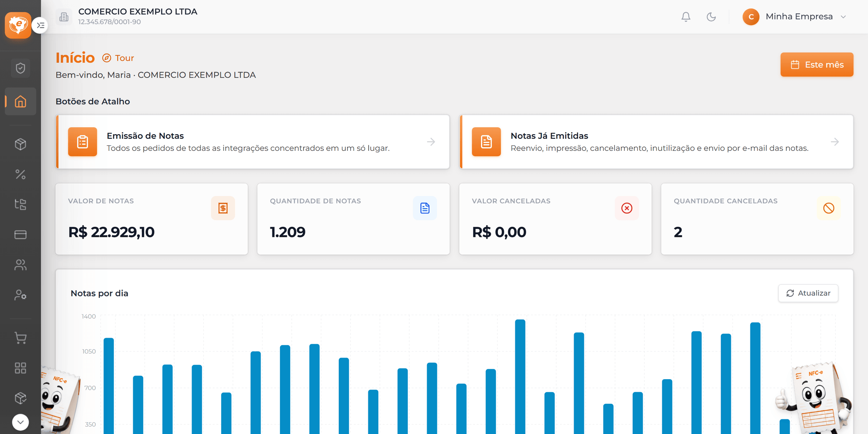
Task: Open the Emissão de Notas shortcut card
Action: click(x=253, y=142)
